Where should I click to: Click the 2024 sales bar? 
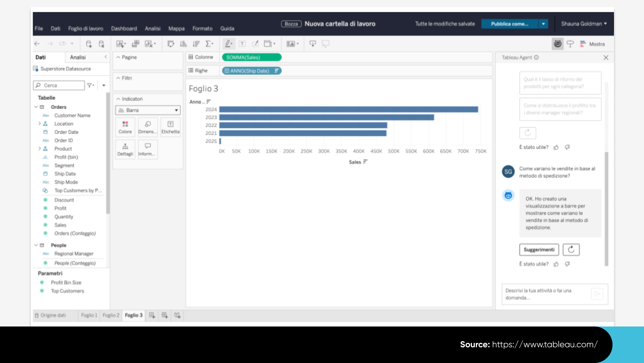[348, 109]
